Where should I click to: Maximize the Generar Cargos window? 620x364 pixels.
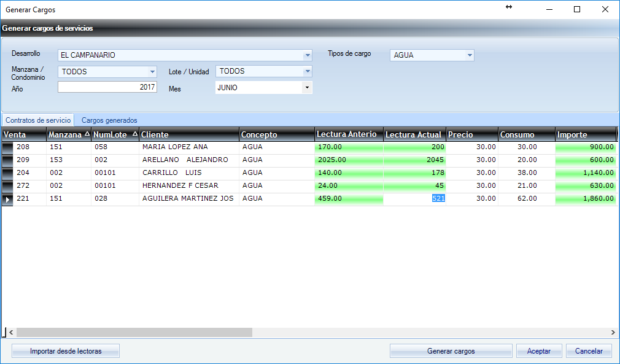point(577,9)
